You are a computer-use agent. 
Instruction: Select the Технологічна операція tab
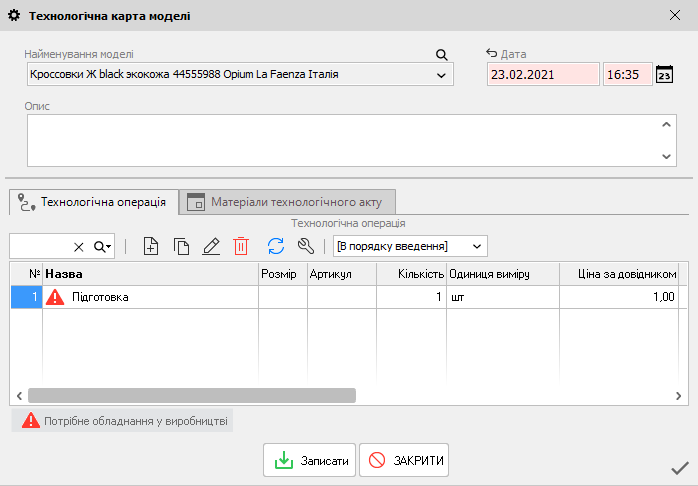click(93, 201)
